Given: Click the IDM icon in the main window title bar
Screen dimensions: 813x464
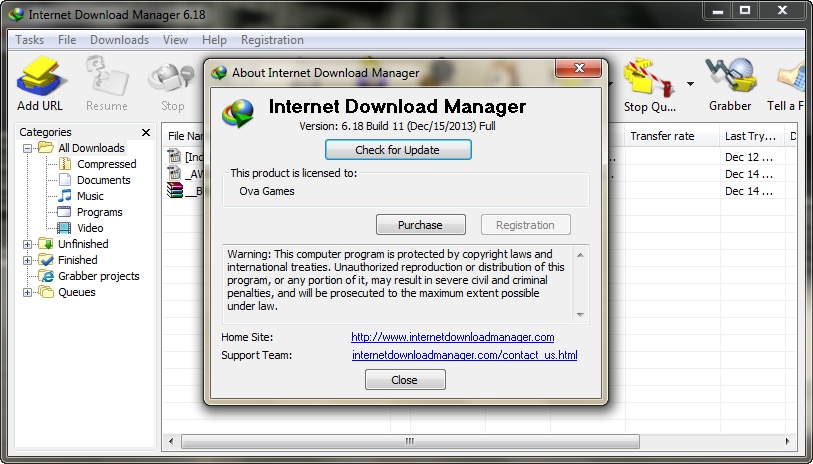Looking at the screenshot, I should coord(16,15).
